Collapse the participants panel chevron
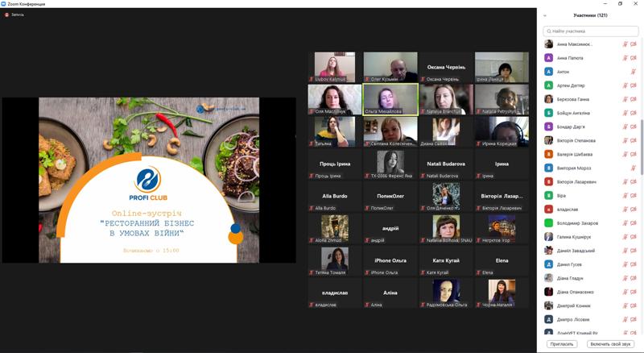644x353 pixels. click(545, 15)
